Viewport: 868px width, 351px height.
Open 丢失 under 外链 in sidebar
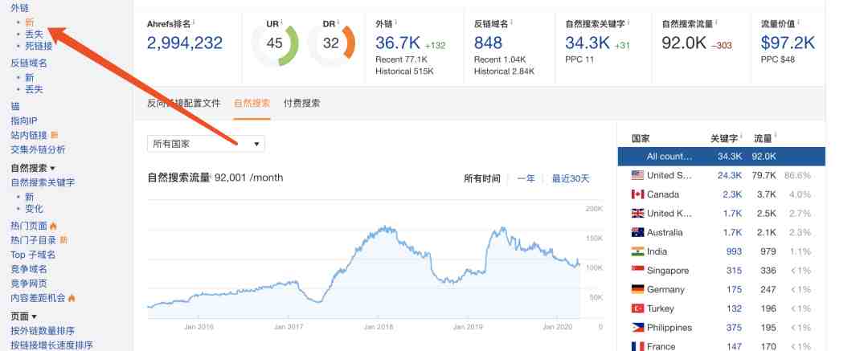(x=34, y=35)
